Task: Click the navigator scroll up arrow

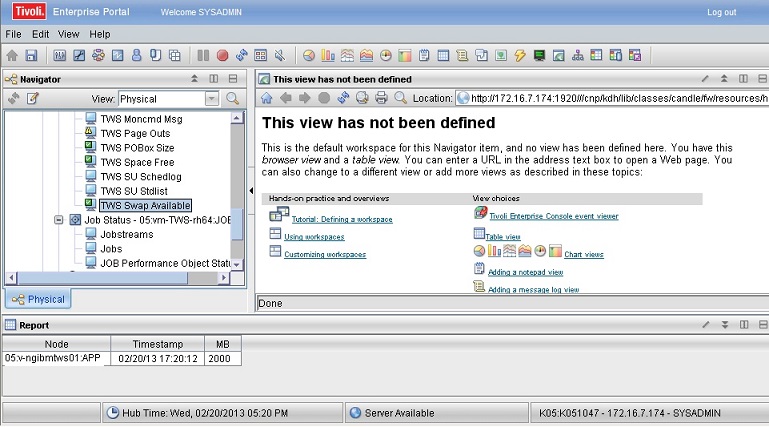Action: coord(237,118)
